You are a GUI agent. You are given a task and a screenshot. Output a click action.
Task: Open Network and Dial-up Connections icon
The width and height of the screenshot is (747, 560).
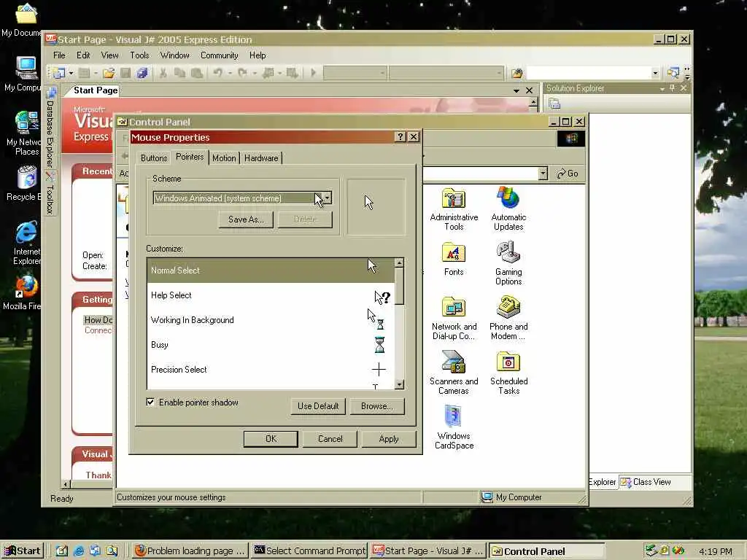tap(454, 318)
